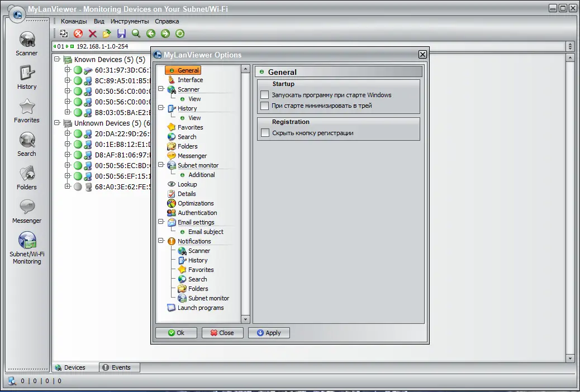
Task: Click the red stop scanning toolbar icon
Action: 78,34
